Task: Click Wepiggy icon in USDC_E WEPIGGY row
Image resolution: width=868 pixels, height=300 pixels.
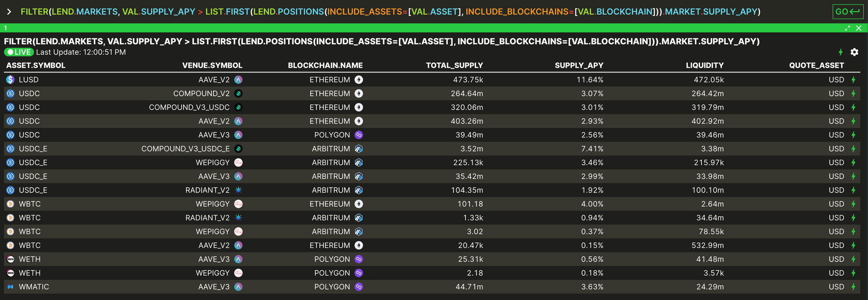Action: (238, 163)
